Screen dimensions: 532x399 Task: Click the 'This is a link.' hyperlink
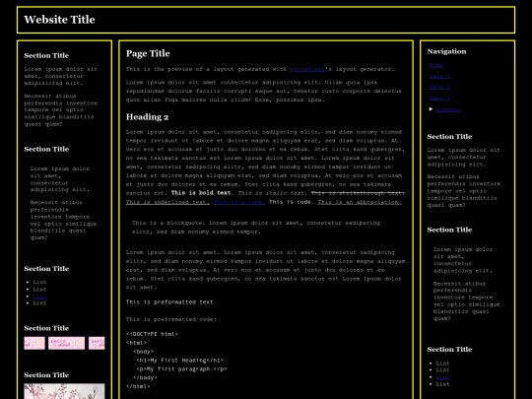239,202
